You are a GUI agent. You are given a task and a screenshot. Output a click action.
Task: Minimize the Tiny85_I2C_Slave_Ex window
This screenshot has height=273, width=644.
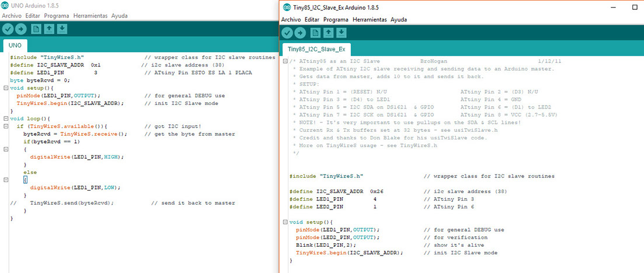click(x=613, y=8)
